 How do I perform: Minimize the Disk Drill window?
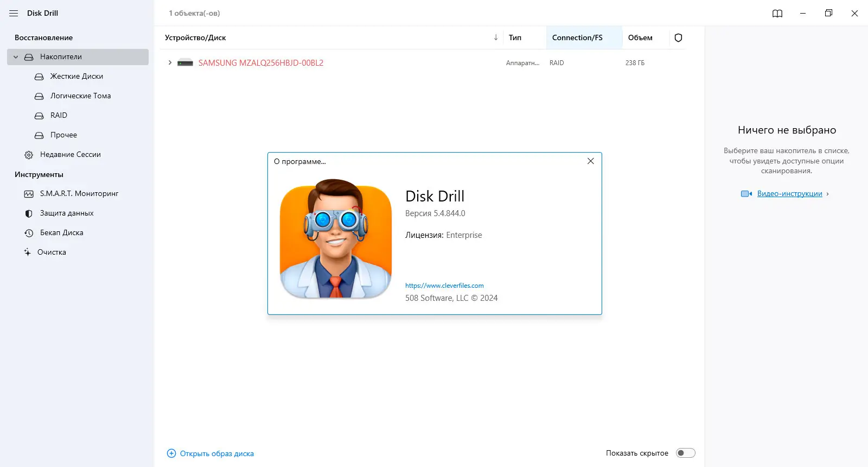803,14
